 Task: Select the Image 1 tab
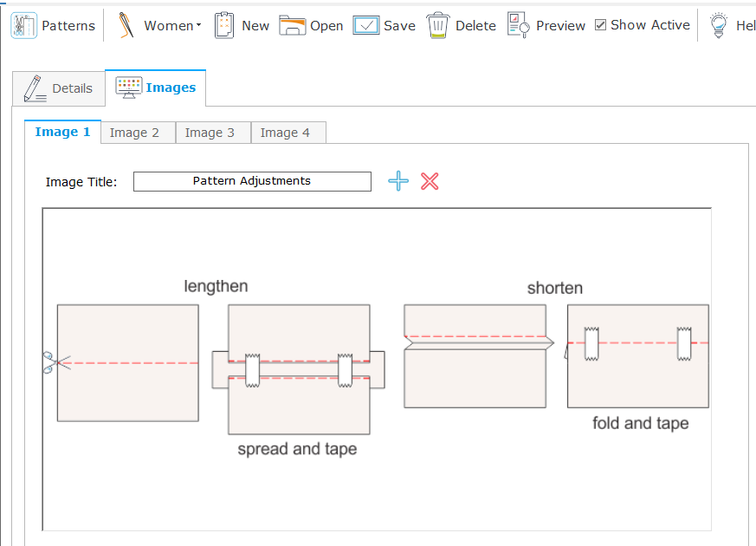[x=62, y=132]
